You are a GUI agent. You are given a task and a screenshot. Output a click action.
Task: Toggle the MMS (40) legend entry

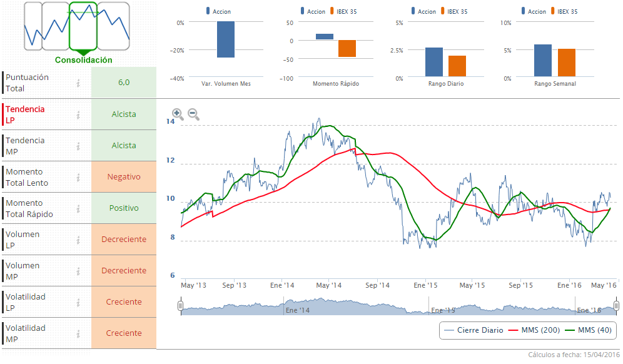coord(588,330)
